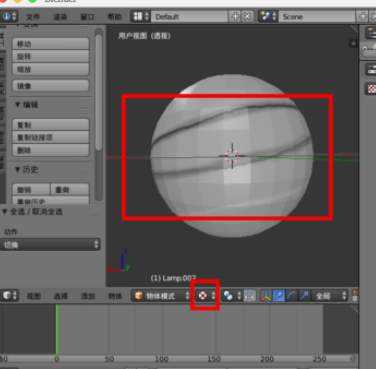Click the viewport corner split handle
The width and height of the screenshot is (376, 369).
354,30
